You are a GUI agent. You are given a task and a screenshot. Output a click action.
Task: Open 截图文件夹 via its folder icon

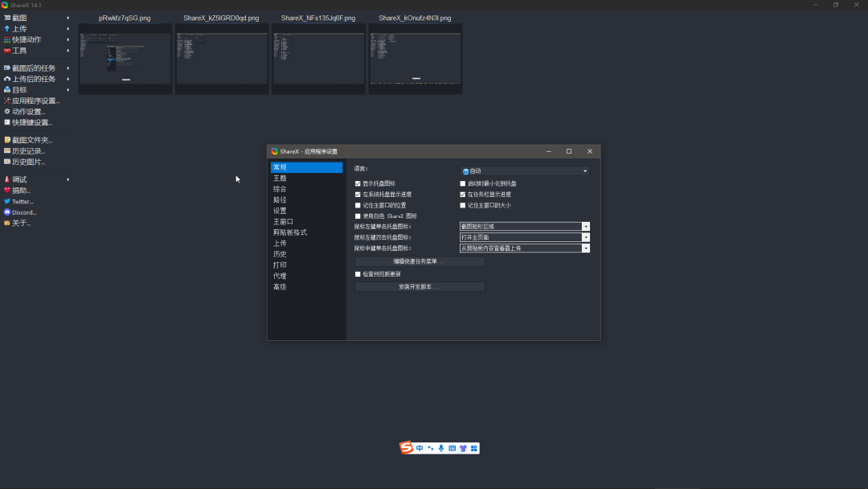[7, 140]
